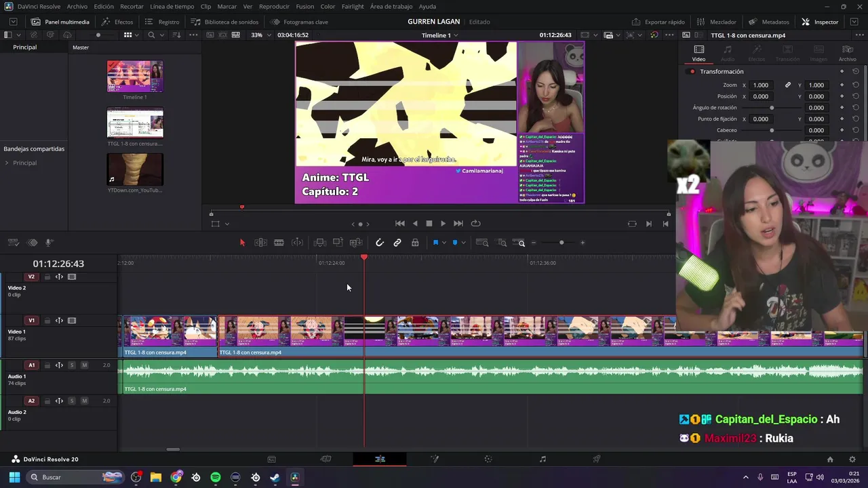Open the Metadatos panel
Image resolution: width=868 pixels, height=488 pixels.
click(769, 22)
